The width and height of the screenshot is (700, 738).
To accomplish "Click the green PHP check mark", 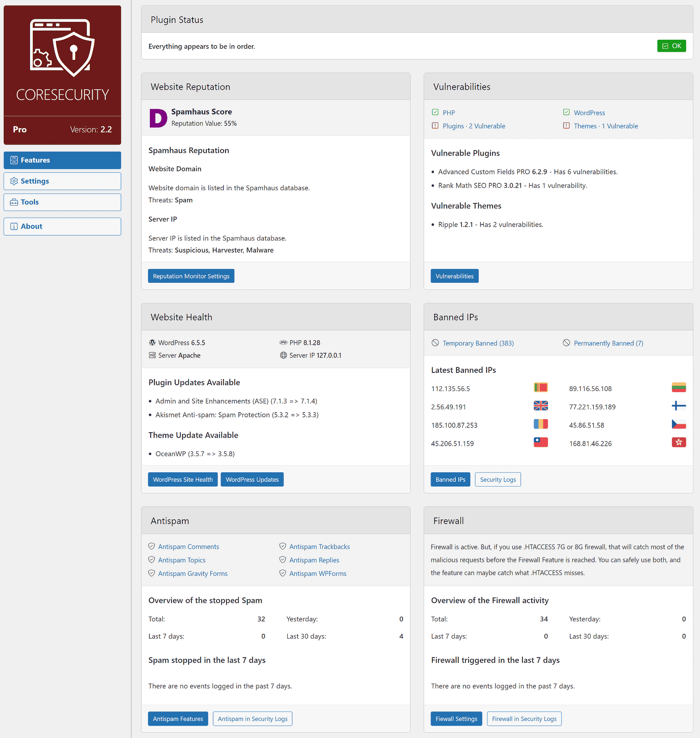I will pos(435,112).
